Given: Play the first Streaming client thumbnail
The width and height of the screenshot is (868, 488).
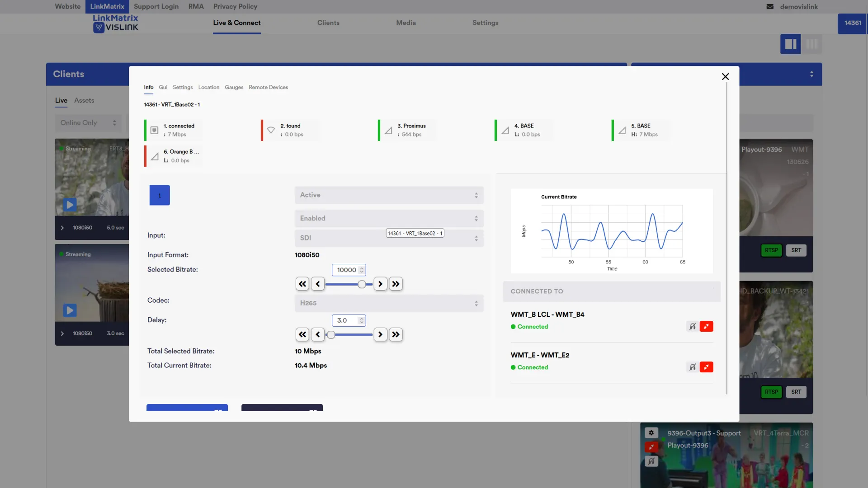Looking at the screenshot, I should click(x=70, y=205).
